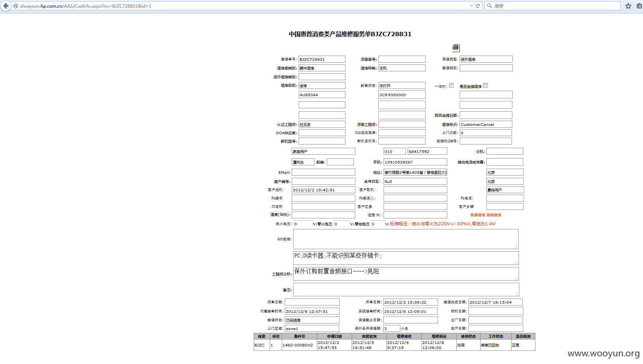Click the empty 备注 text area
The height and width of the screenshot is (364, 643).
[406, 289]
